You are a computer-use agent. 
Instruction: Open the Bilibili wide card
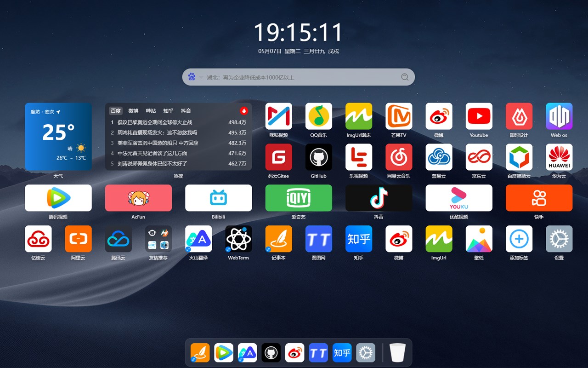click(x=219, y=198)
